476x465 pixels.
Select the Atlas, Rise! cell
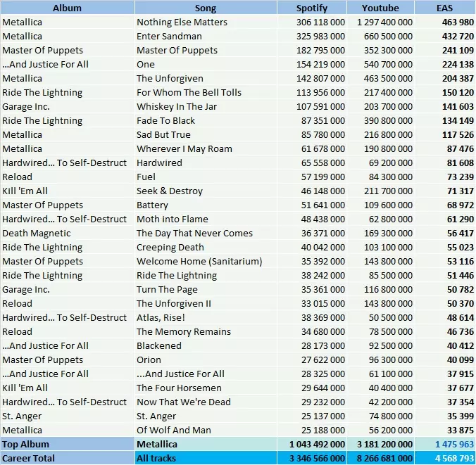(206, 317)
